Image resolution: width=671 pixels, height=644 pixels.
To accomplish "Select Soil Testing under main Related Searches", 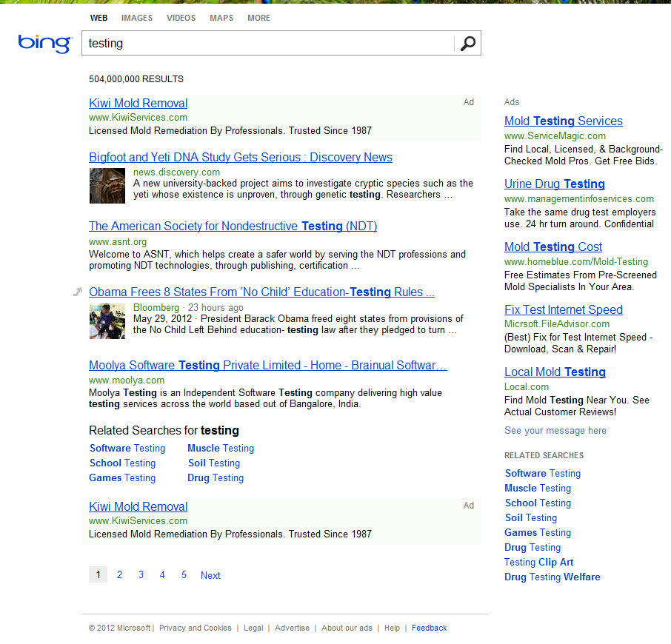I will pyautogui.click(x=214, y=463).
